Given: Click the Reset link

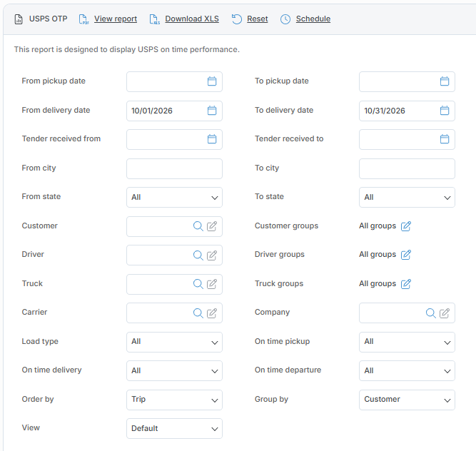Looking at the screenshot, I should (258, 19).
